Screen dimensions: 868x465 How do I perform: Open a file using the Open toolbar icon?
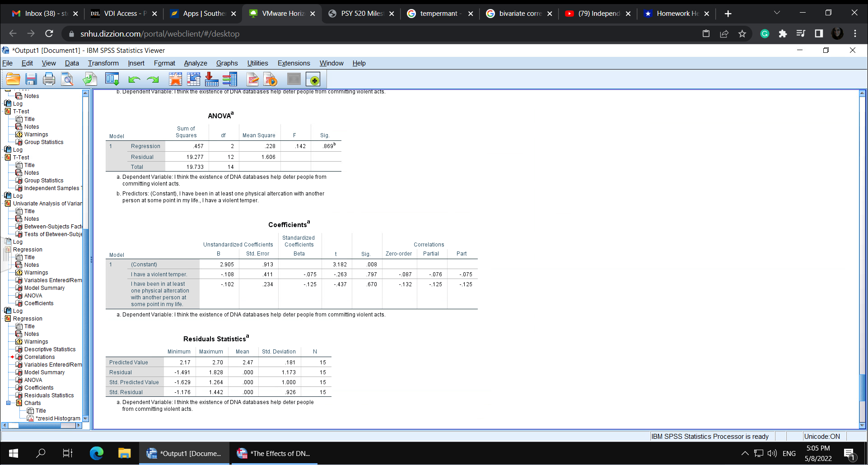[x=13, y=79]
